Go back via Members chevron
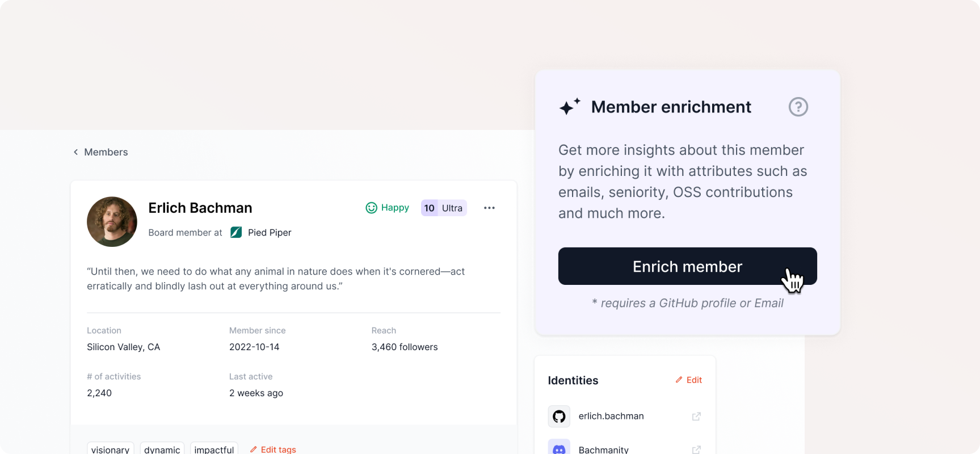 75,152
